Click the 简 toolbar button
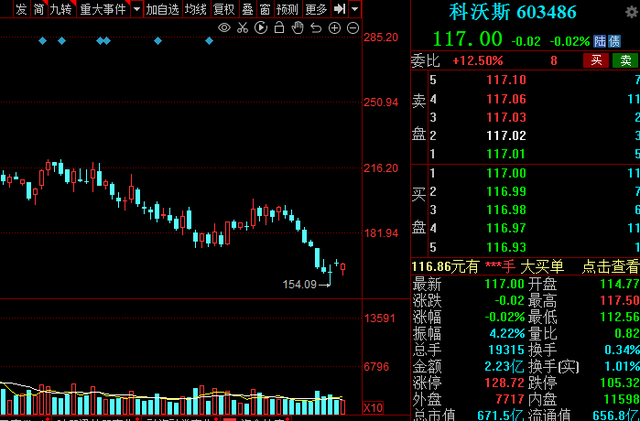Screen dimensions: 640x421 click(39, 9)
